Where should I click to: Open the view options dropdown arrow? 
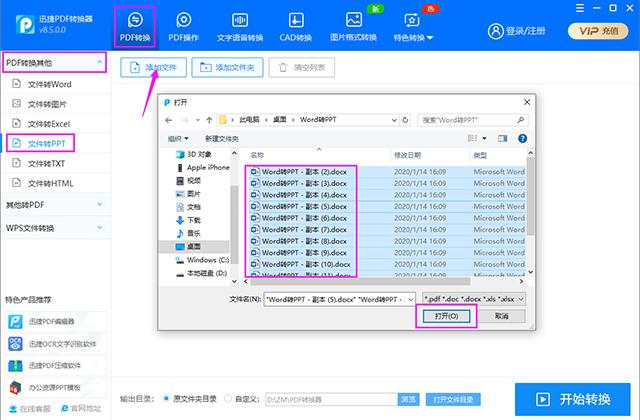484,139
